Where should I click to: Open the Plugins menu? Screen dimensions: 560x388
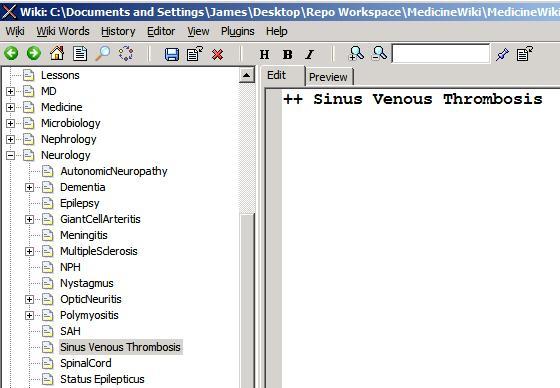[238, 31]
